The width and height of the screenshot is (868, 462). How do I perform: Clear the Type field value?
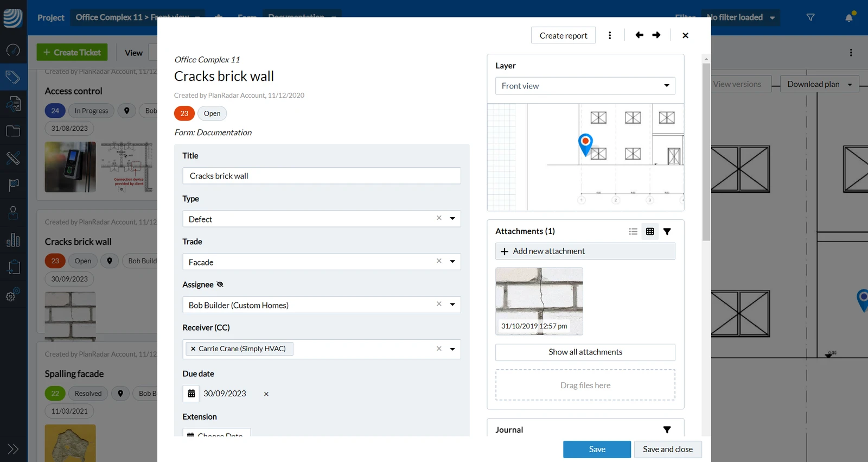(x=439, y=218)
